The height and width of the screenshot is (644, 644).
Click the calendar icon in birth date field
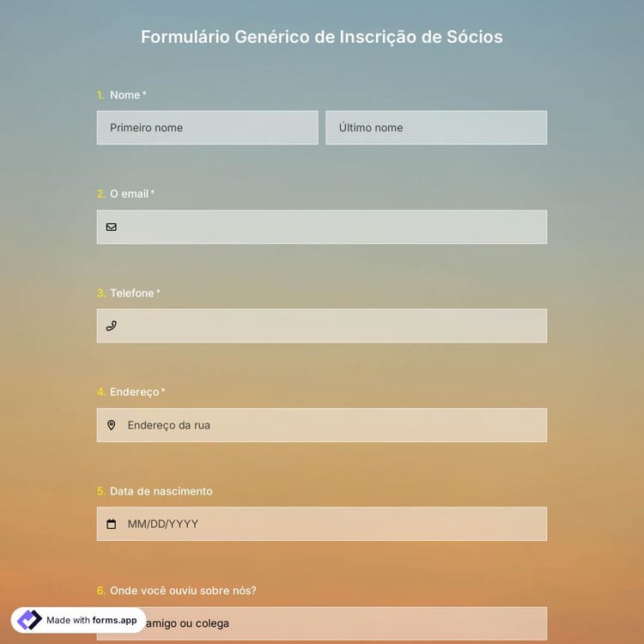pos(112,524)
